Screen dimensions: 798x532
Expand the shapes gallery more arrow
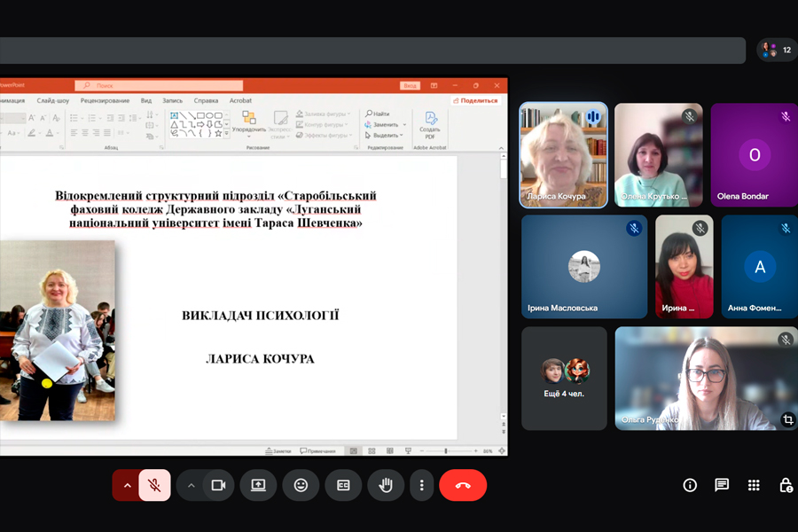click(x=227, y=134)
